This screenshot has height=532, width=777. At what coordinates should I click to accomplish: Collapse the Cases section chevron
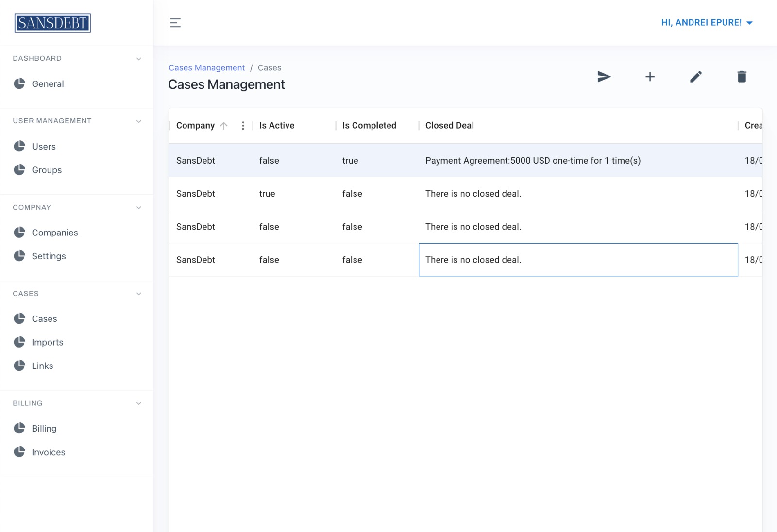pyautogui.click(x=139, y=294)
